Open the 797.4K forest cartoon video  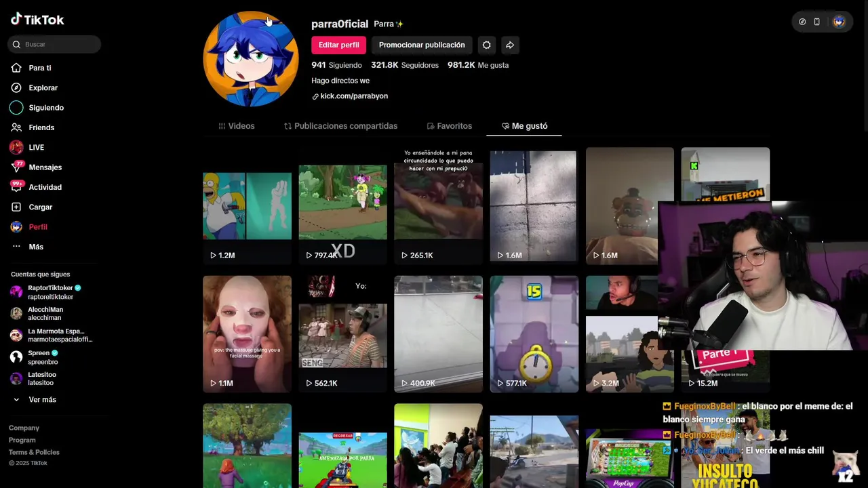click(x=342, y=206)
